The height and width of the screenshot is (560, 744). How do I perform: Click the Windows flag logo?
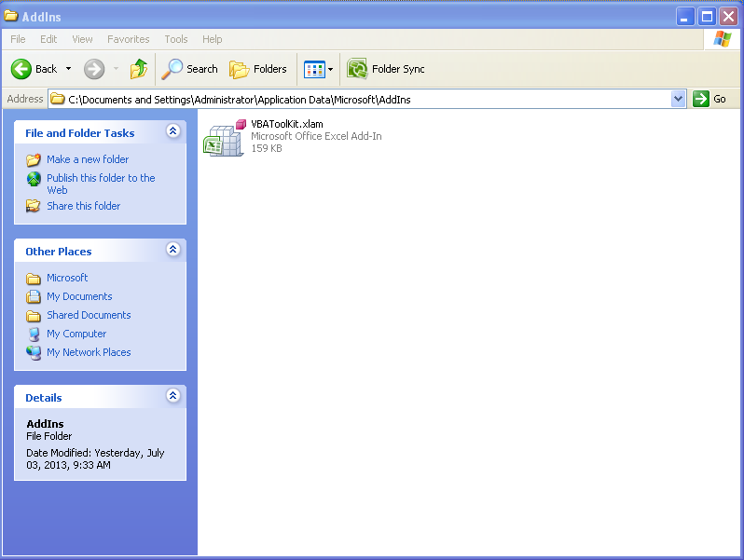(723, 39)
